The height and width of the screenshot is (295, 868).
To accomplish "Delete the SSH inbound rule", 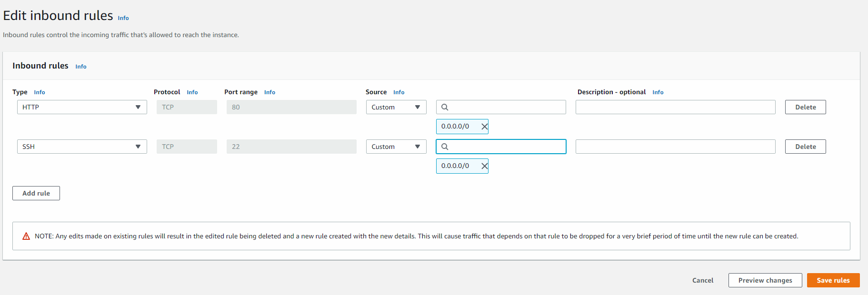I will coord(805,147).
